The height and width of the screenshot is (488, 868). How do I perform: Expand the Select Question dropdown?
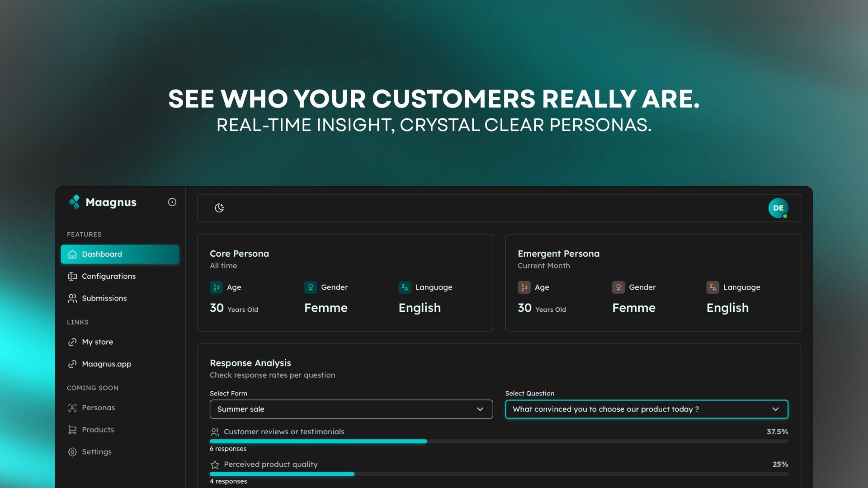646,409
